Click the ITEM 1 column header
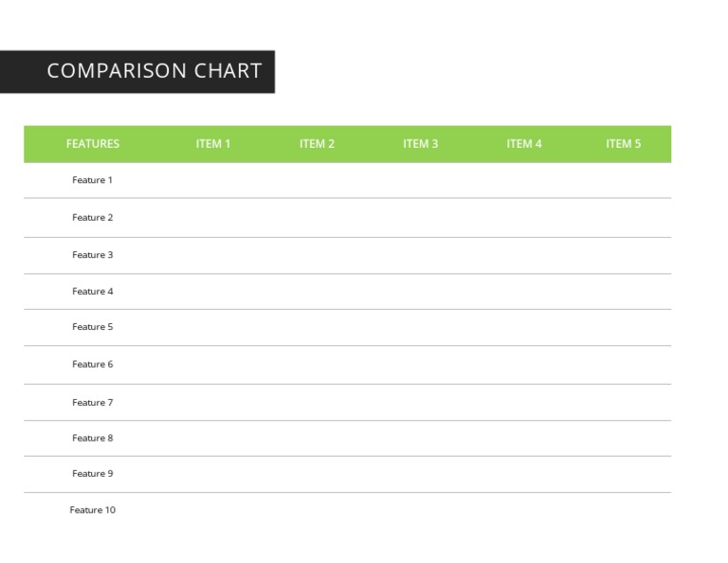Screen dimensions: 728x563 [x=213, y=144]
